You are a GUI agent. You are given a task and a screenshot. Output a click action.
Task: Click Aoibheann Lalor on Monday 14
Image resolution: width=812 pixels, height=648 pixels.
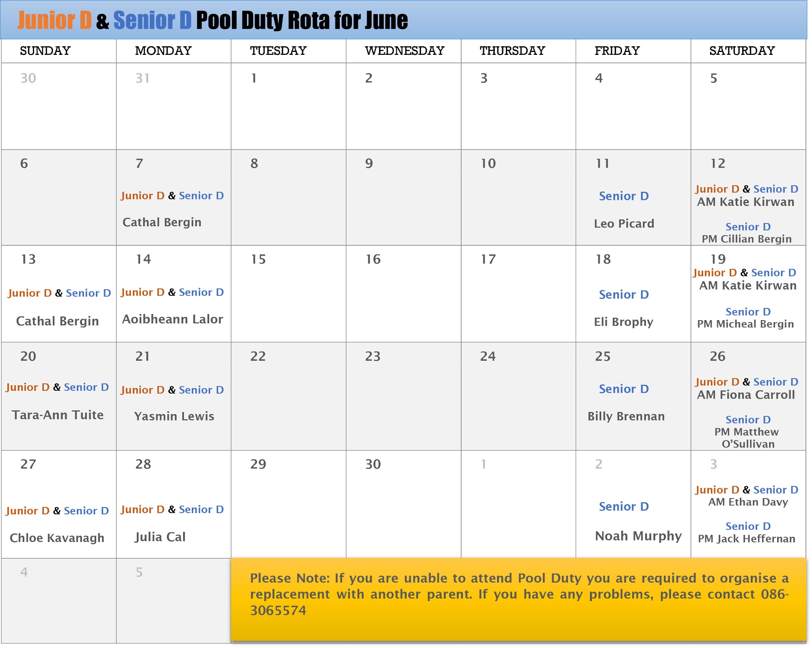[173, 319]
